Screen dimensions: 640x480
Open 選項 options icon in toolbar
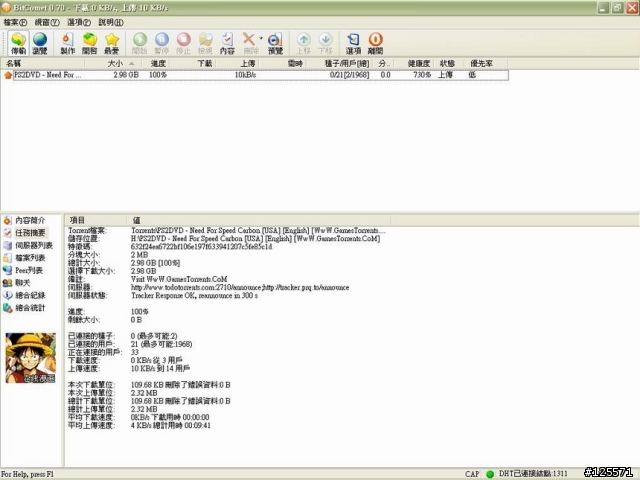click(x=353, y=43)
